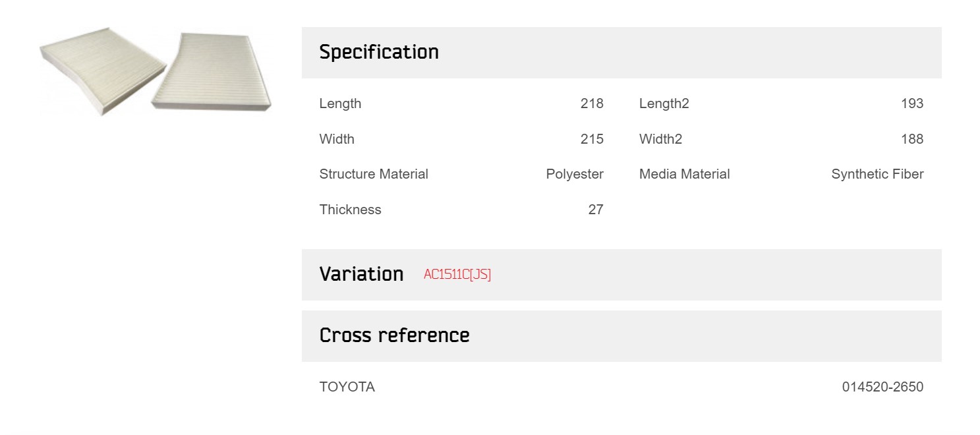Open the AC1511C[JS] variation link
The width and height of the screenshot is (980, 435).
click(x=457, y=274)
